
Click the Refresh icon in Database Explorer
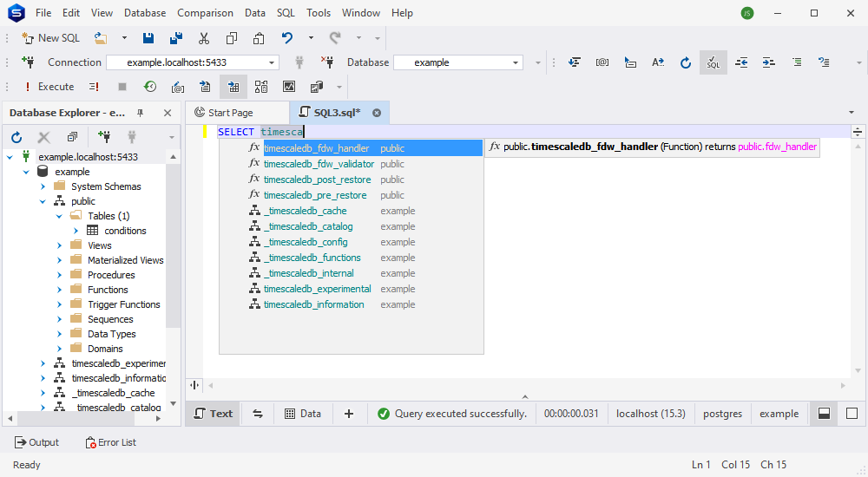16,137
